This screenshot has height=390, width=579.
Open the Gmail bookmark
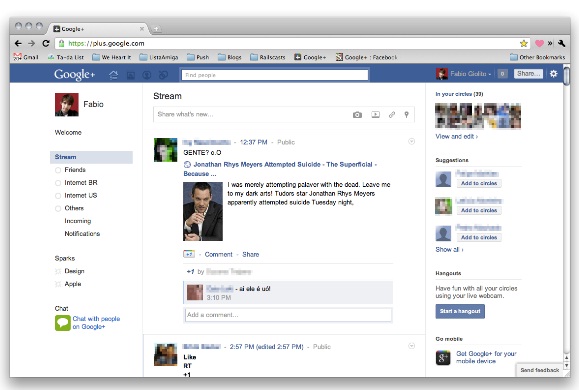(x=26, y=57)
